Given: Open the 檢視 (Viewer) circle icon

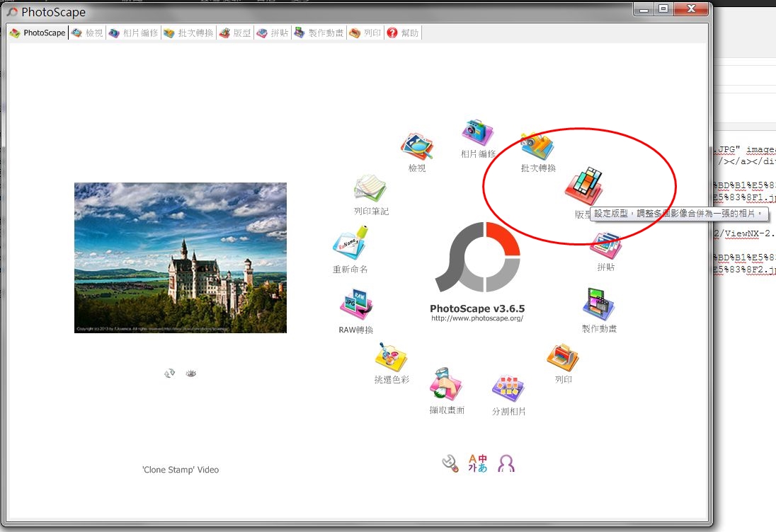Looking at the screenshot, I should click(417, 146).
